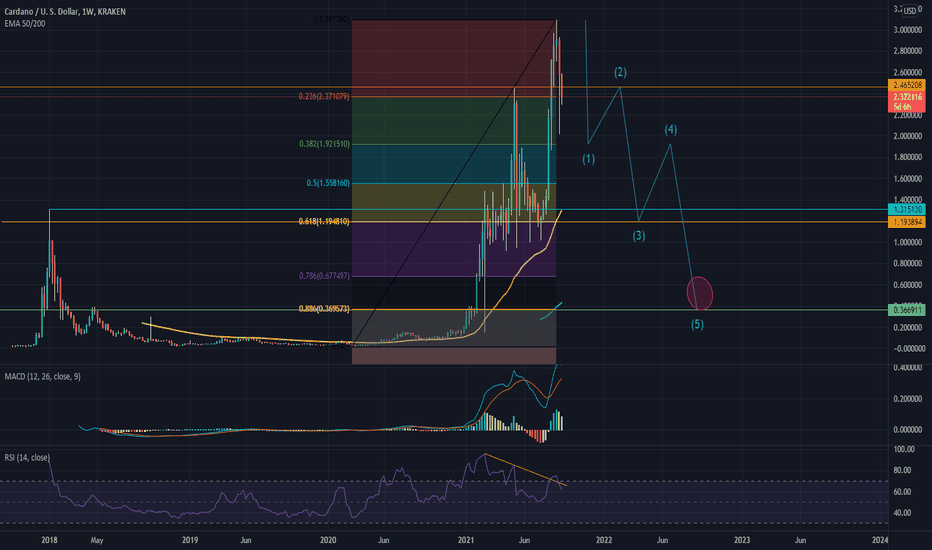Click the 2020 date on the time axis
Viewport: 932px width, 550px height.
[x=328, y=540]
